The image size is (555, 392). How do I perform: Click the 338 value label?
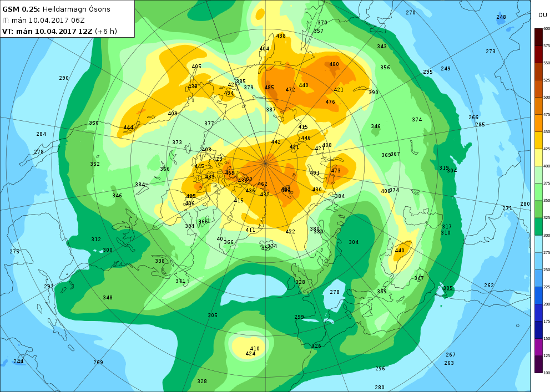point(160,261)
